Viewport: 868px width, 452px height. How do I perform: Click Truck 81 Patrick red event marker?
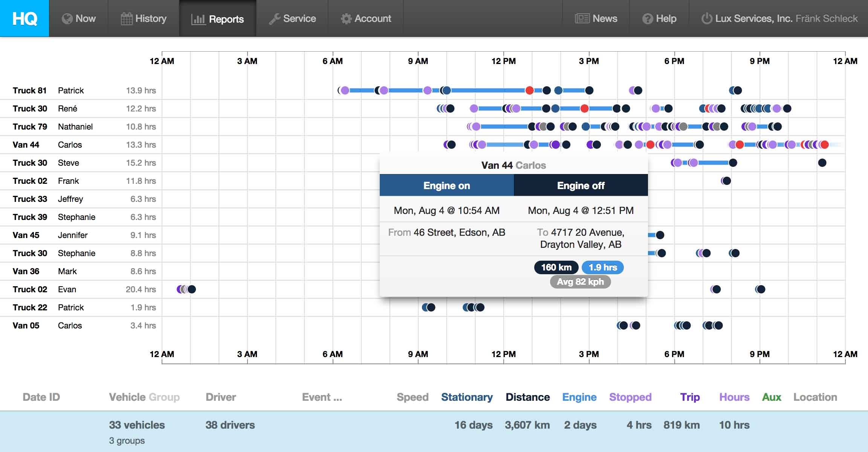pyautogui.click(x=529, y=90)
